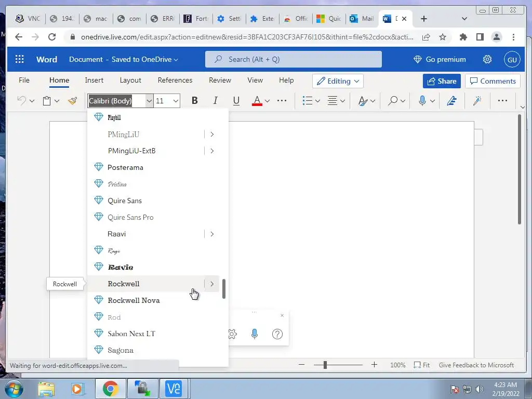This screenshot has height=399, width=532.
Task: Open the undo dropdown arrow
Action: tap(32, 101)
